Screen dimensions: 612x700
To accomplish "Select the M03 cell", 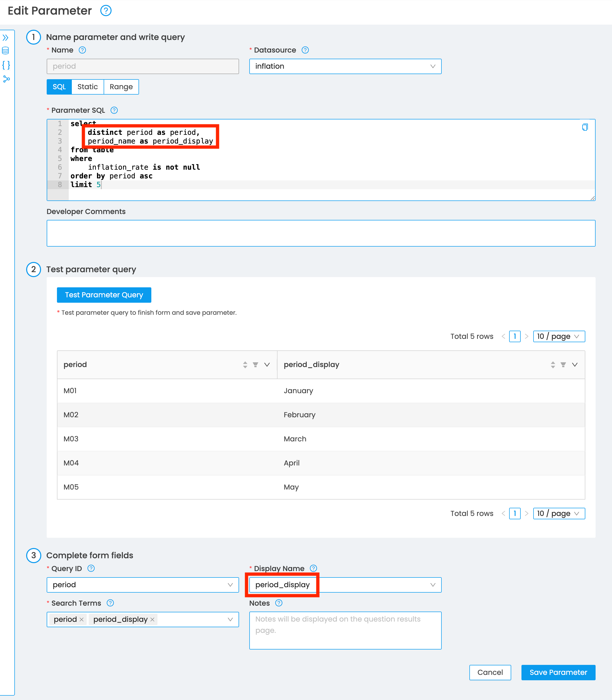I will (x=167, y=439).
